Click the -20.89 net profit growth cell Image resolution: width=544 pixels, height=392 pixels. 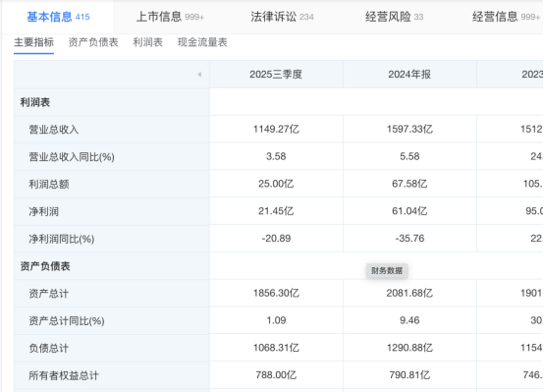coord(276,239)
